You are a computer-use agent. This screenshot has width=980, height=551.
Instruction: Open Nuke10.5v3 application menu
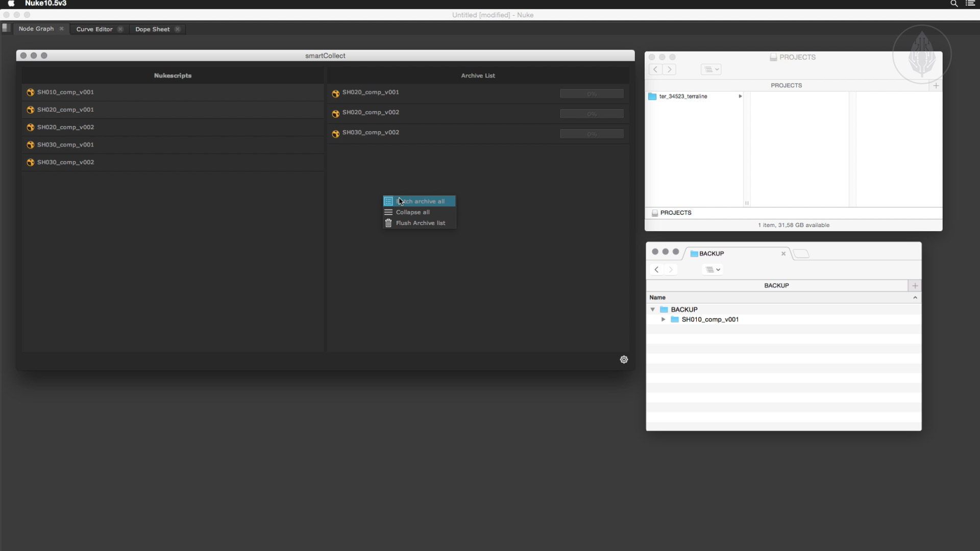click(x=45, y=4)
